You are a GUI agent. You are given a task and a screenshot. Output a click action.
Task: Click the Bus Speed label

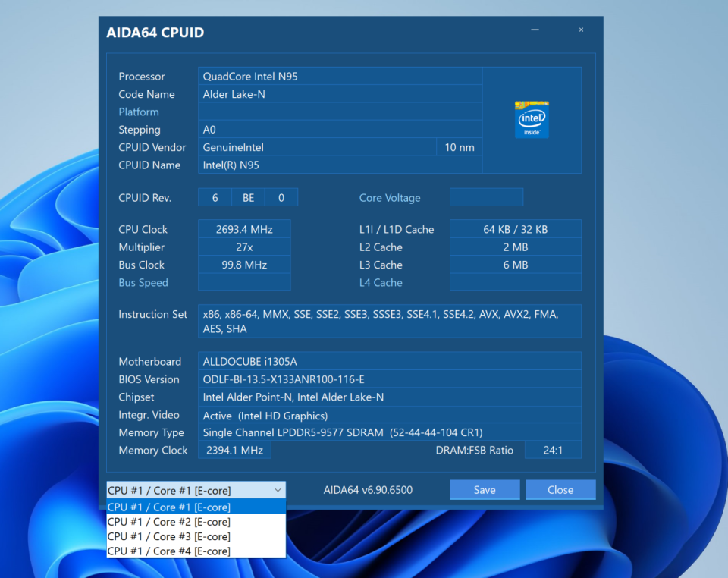(143, 282)
